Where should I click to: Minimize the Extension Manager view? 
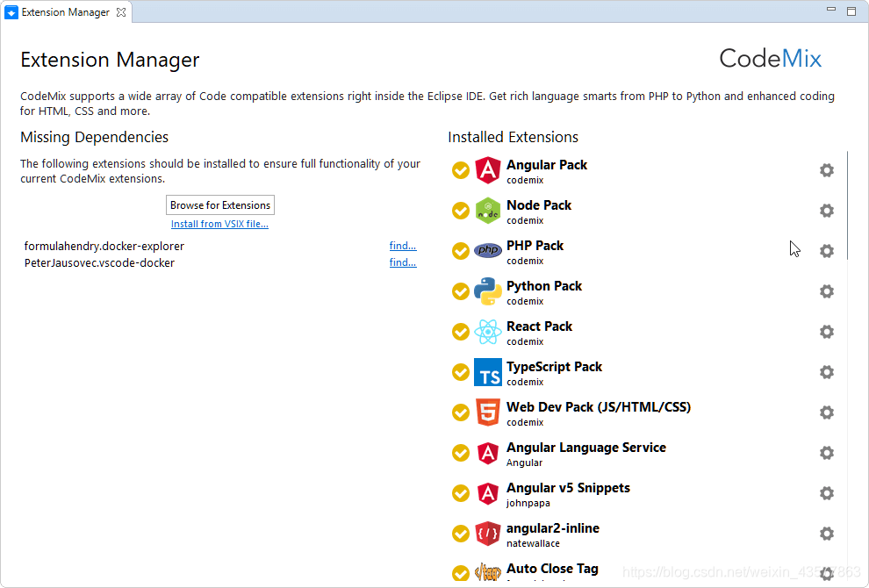[x=830, y=10]
